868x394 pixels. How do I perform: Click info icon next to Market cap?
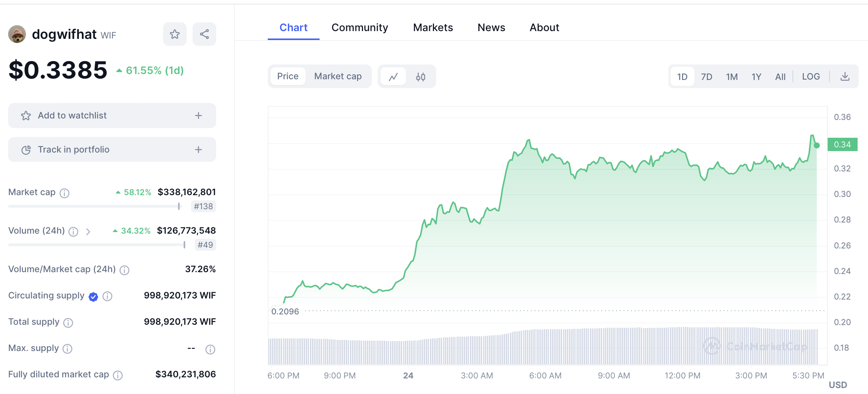[x=64, y=193]
